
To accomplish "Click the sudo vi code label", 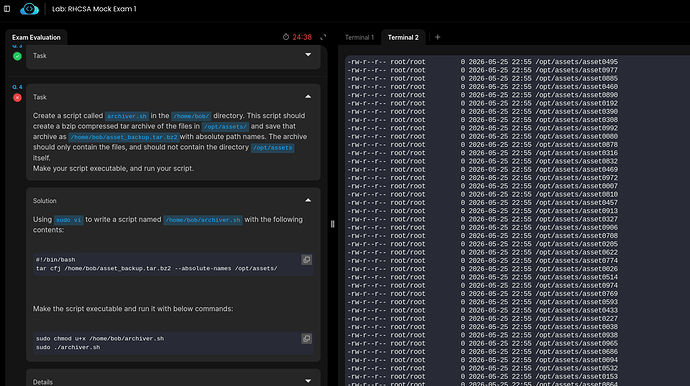I will point(69,220).
